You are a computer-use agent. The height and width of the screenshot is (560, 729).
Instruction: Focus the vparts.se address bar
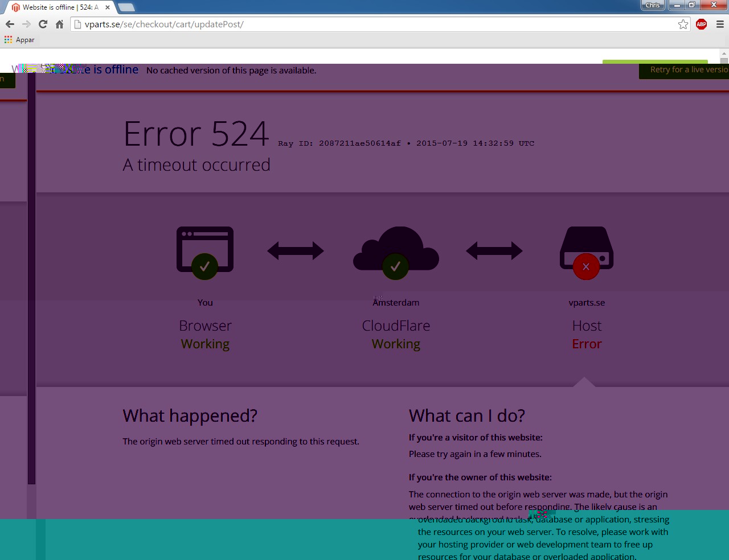pyautogui.click(x=376, y=24)
